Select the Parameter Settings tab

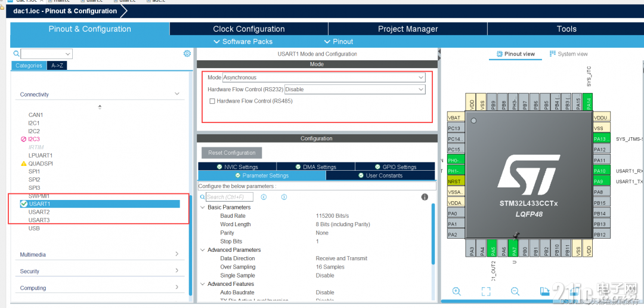click(x=262, y=175)
